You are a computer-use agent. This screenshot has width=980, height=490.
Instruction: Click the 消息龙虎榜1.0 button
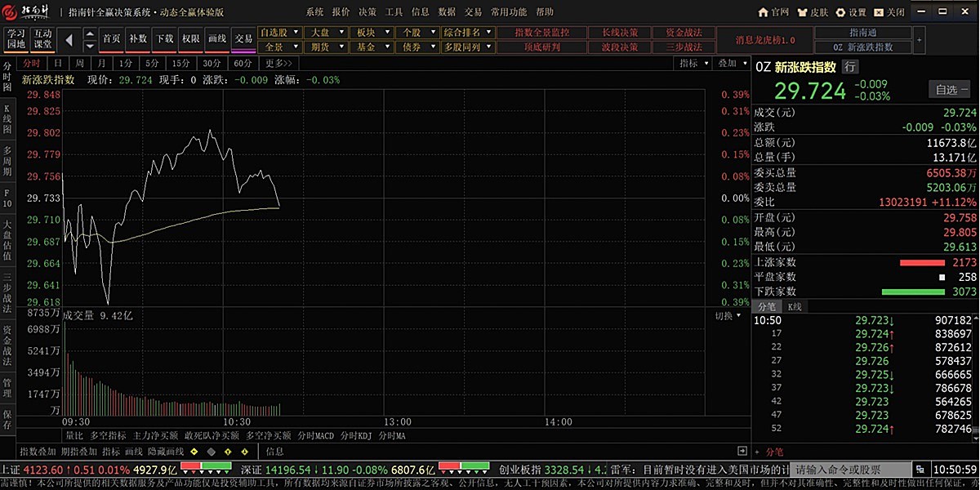pos(764,40)
